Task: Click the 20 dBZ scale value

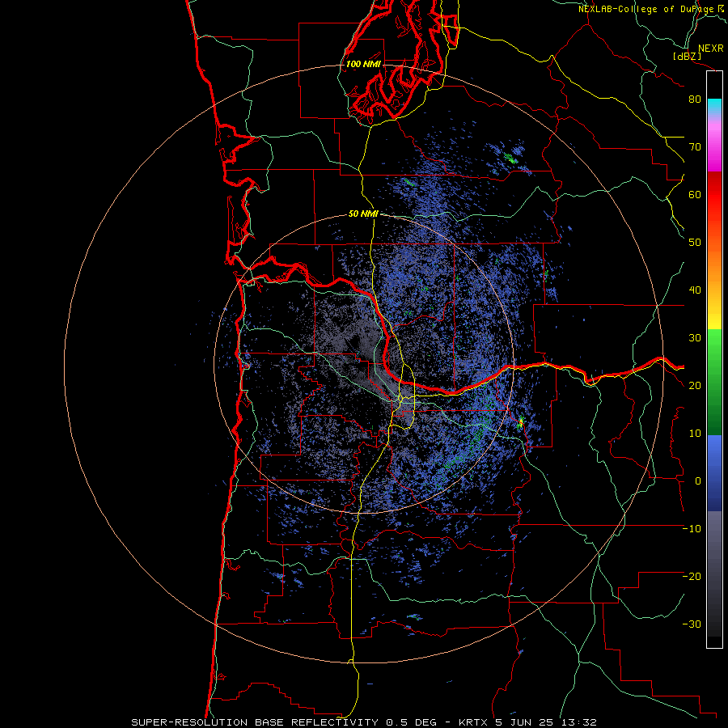Action: [x=695, y=386]
